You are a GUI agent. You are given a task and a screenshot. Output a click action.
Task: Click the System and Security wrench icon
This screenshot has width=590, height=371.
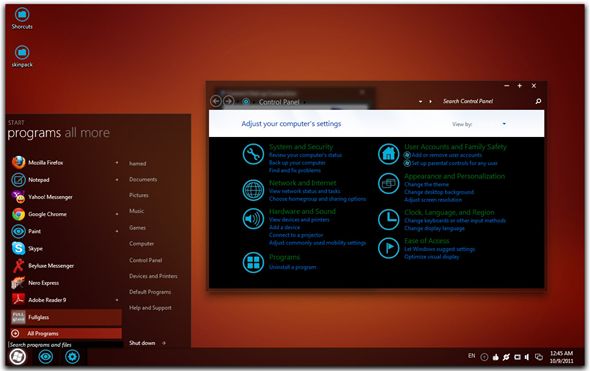[253, 154]
